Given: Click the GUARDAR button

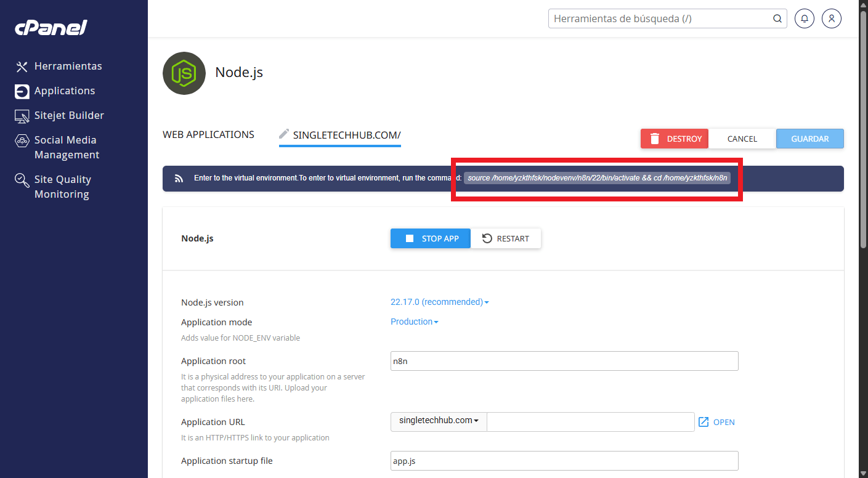Looking at the screenshot, I should (x=810, y=139).
